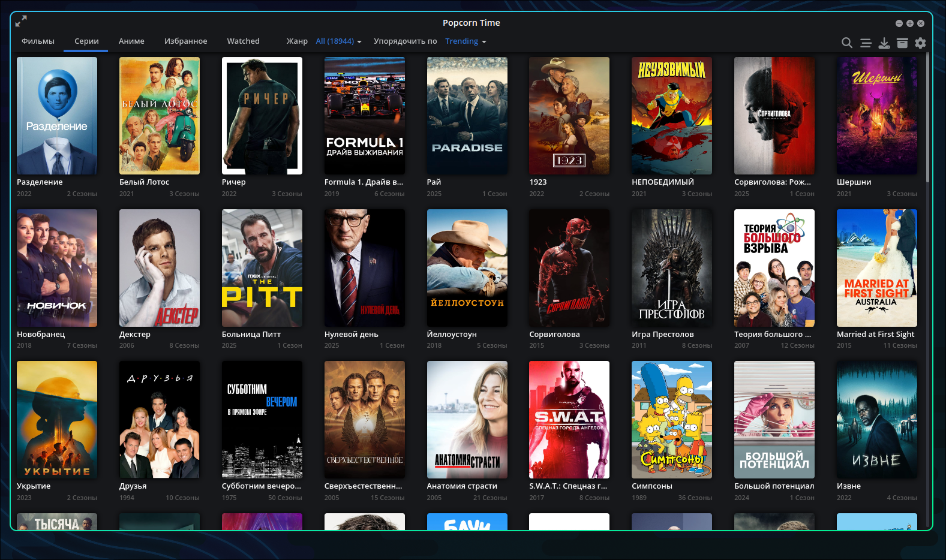This screenshot has height=560, width=946.
Task: Select the Ричер show poster
Action: tap(262, 116)
